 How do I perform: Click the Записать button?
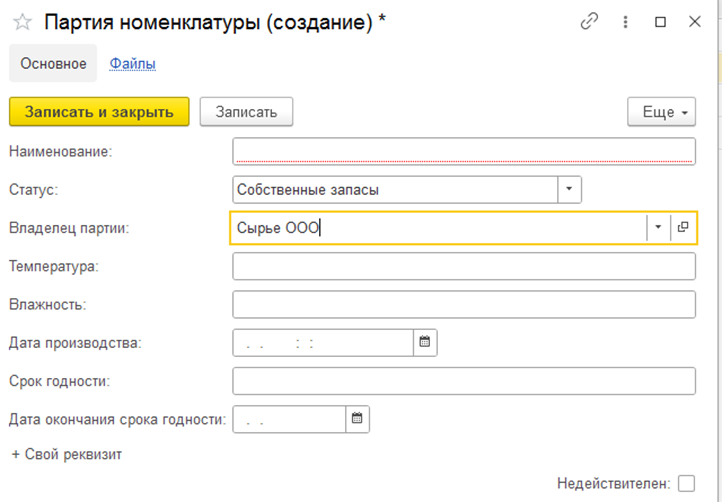[246, 111]
